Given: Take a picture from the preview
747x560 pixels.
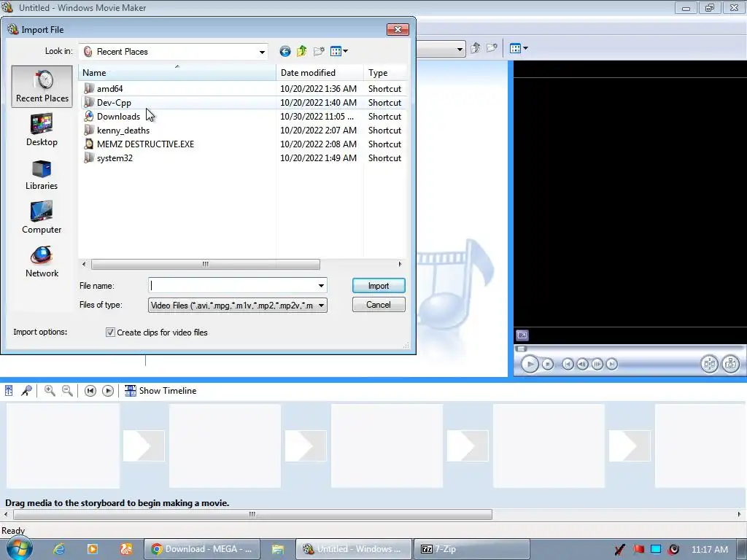Looking at the screenshot, I should [731, 365].
